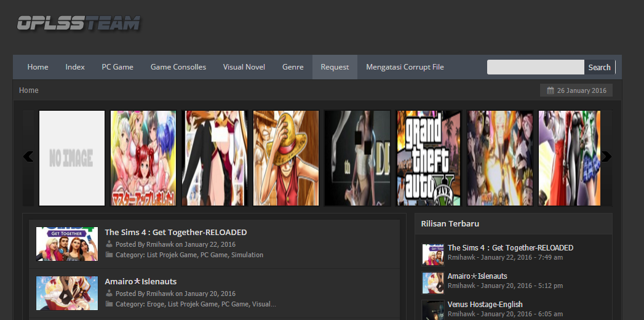Image resolution: width=644 pixels, height=320 pixels.
Task: Open The Sims 4 post thumbnail in main list
Action: [67, 244]
